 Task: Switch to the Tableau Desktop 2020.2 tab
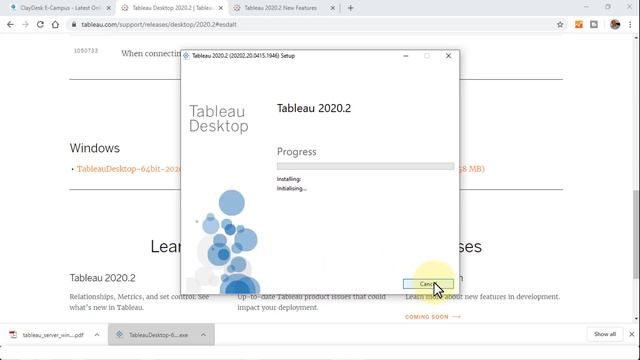click(x=171, y=8)
